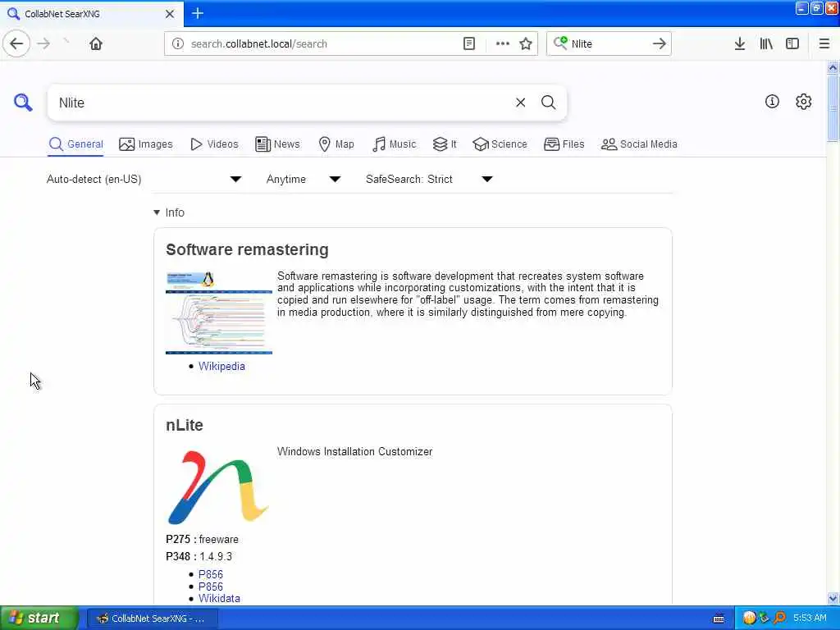Switch to the Science category tab
This screenshot has height=630, width=840.
click(x=500, y=144)
